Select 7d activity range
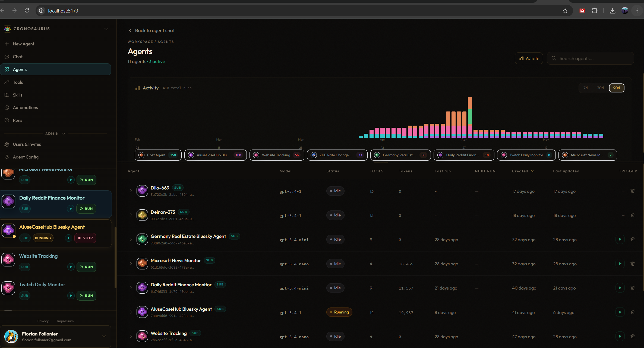Viewport: 644px width, 348px height. (586, 88)
